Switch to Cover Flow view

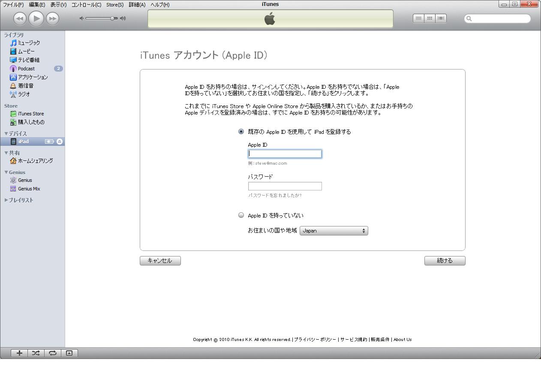pos(441,18)
